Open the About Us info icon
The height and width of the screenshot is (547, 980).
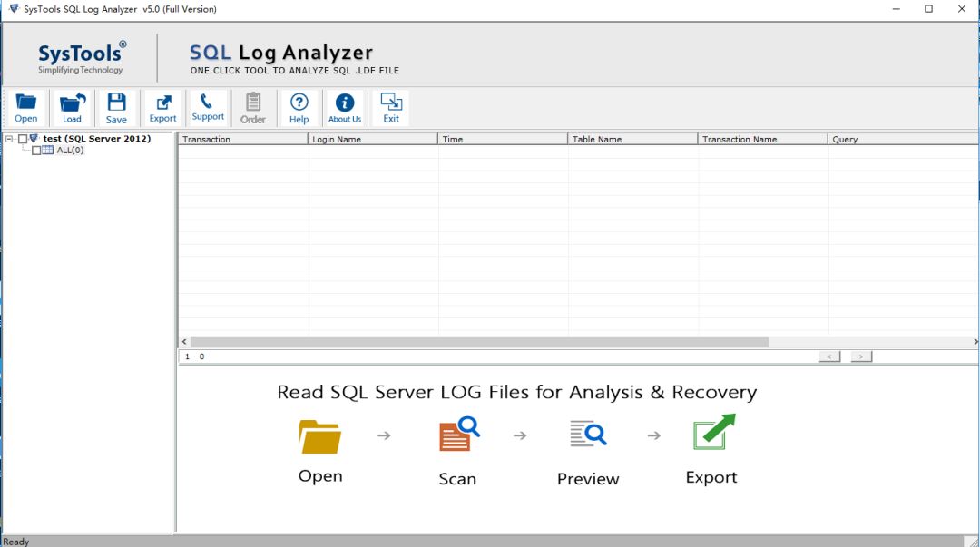(x=345, y=108)
